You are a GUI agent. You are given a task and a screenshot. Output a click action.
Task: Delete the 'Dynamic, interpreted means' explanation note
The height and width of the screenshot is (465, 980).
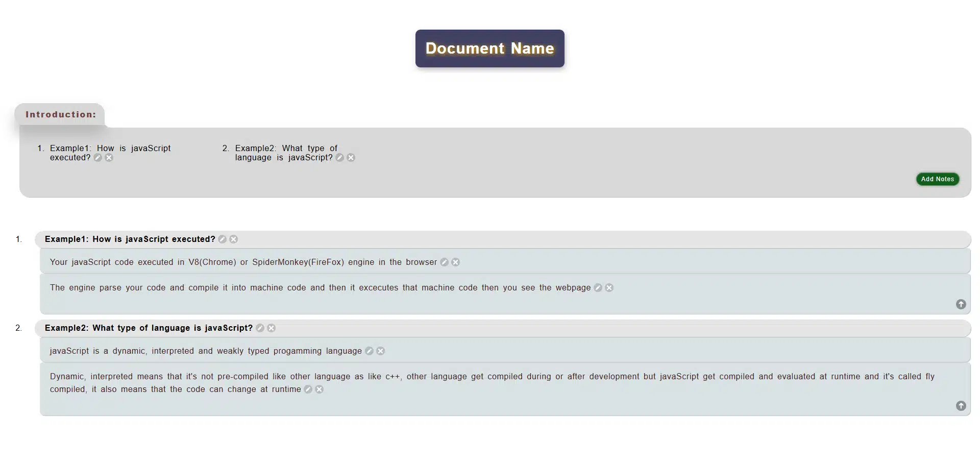coord(320,389)
